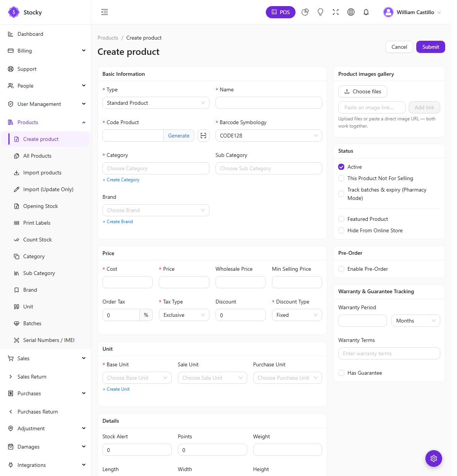
Task: Open the Barcode Symbology CODE128 dropdown
Action: (268, 136)
